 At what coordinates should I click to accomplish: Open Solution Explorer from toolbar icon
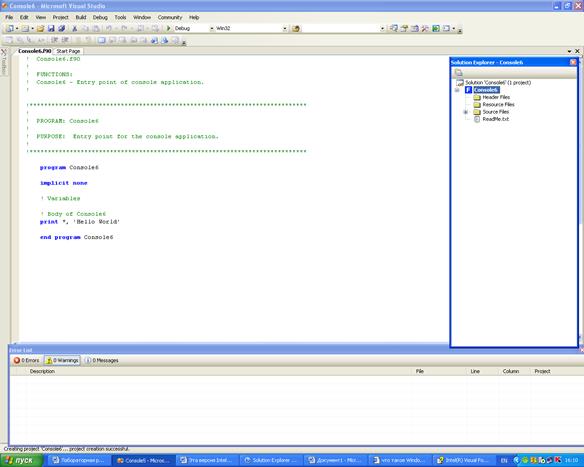click(394, 28)
